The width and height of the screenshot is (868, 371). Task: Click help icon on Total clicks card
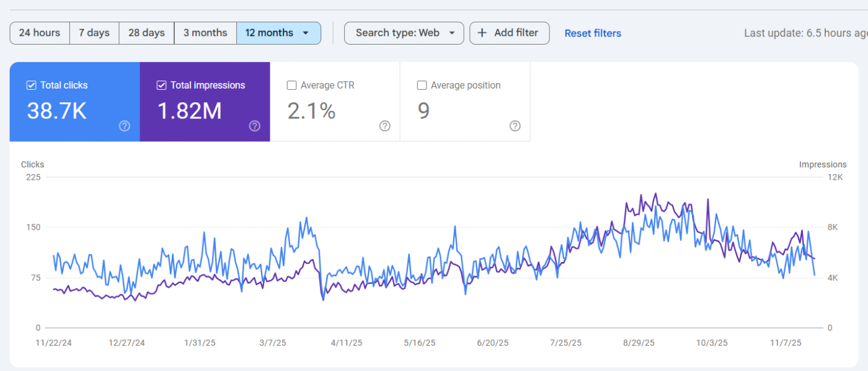pyautogui.click(x=125, y=126)
